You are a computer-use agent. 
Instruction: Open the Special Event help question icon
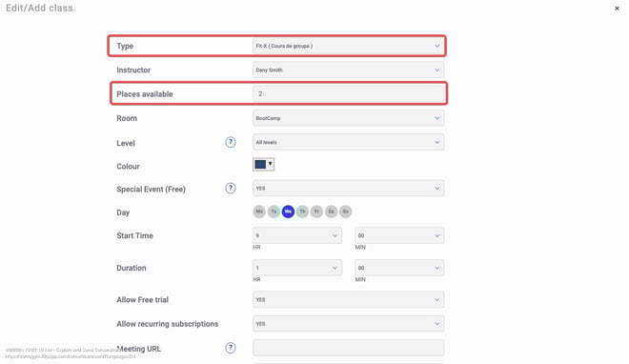[231, 189]
